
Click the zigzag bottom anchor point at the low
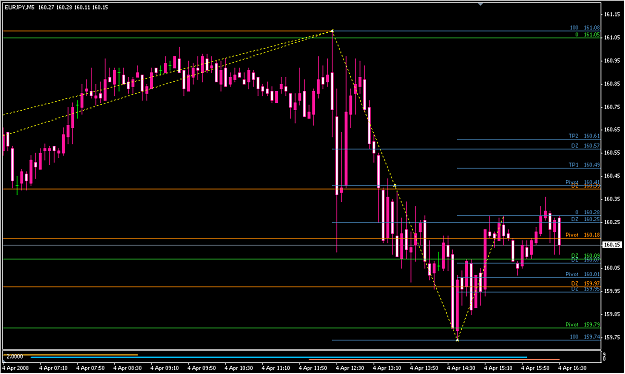point(457,340)
